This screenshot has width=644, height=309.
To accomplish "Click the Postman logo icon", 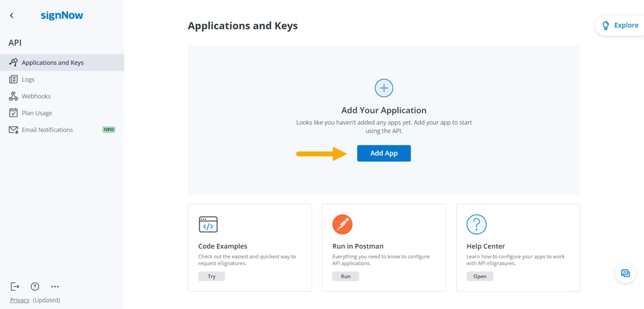I will [343, 225].
